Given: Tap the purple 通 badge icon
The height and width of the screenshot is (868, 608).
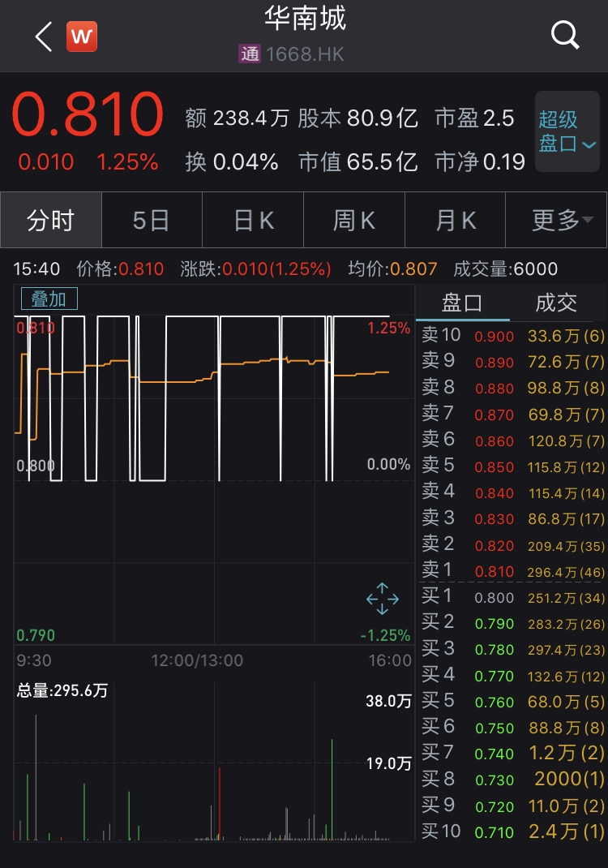Looking at the screenshot, I should click(250, 54).
